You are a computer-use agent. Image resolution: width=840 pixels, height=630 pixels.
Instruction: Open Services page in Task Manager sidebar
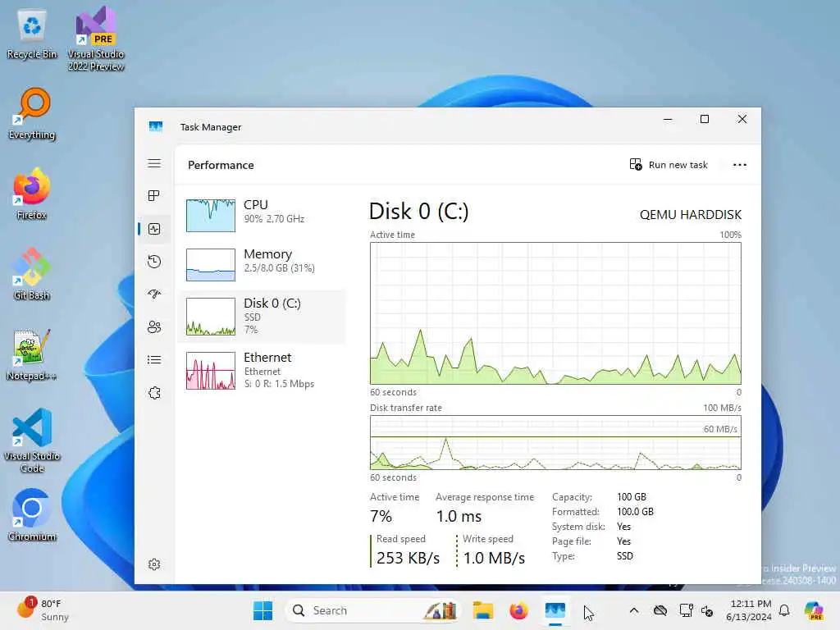[x=154, y=393]
